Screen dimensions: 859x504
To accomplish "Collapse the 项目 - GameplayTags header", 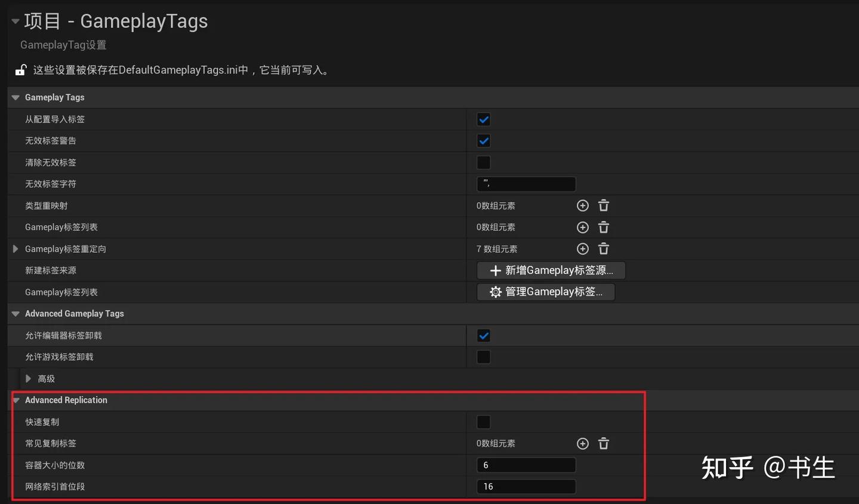I will point(16,21).
